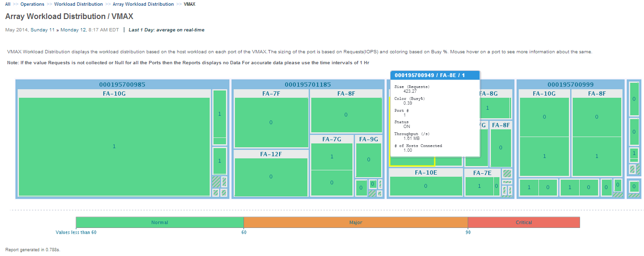Click port 0 block under FA-7F
Viewport: 644px width, 256px height.
point(271,123)
